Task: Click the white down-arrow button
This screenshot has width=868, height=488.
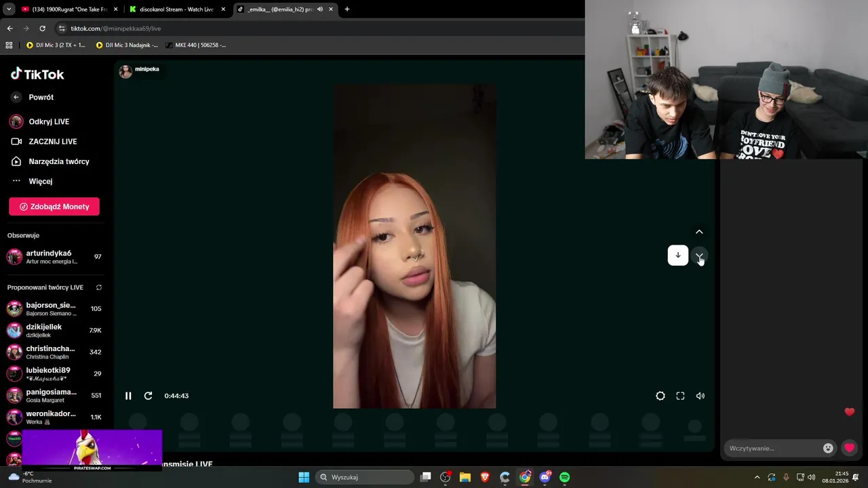Action: pos(678,255)
